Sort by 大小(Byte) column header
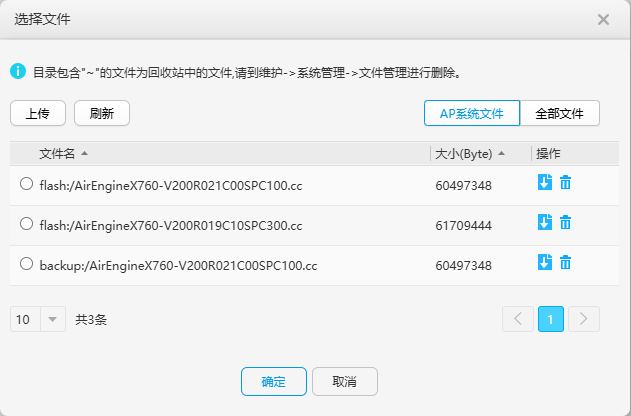The height and width of the screenshot is (416, 631). [x=469, y=153]
